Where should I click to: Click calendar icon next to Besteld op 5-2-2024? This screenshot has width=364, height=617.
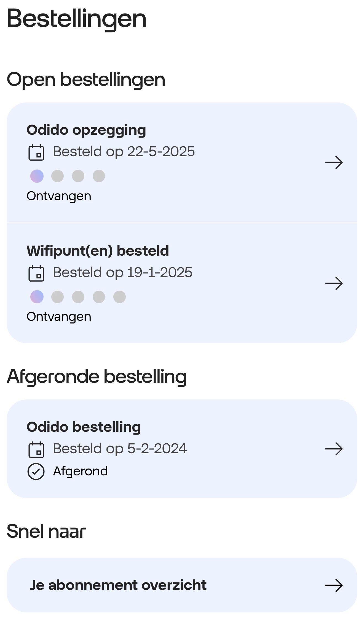(x=36, y=449)
